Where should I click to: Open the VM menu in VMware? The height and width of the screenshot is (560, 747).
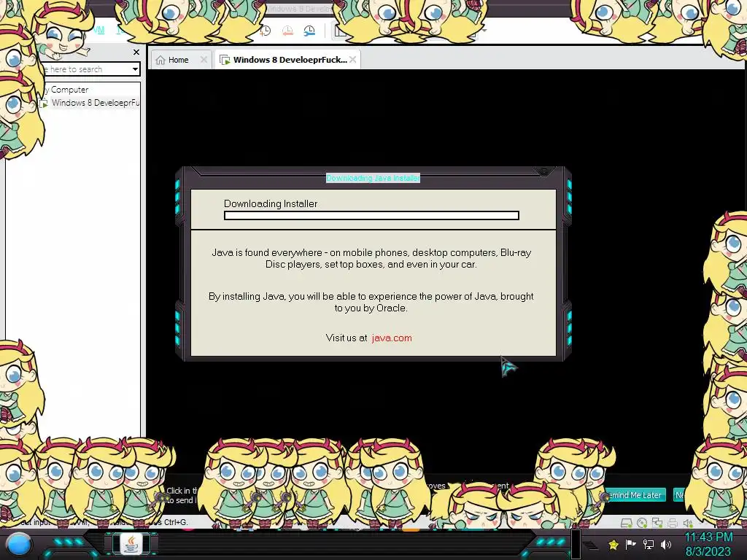click(x=98, y=30)
